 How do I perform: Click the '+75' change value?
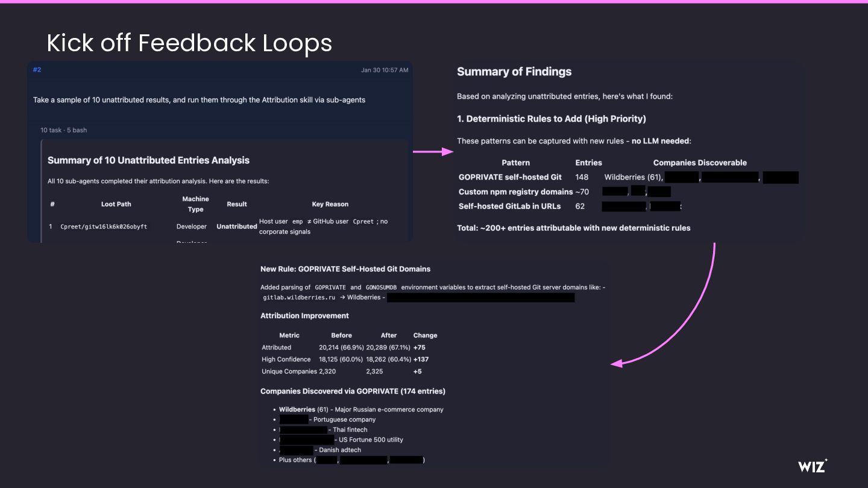[x=420, y=348]
